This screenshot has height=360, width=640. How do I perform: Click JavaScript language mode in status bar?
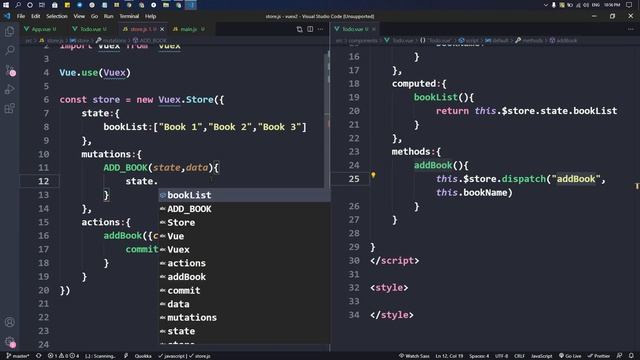click(x=541, y=356)
